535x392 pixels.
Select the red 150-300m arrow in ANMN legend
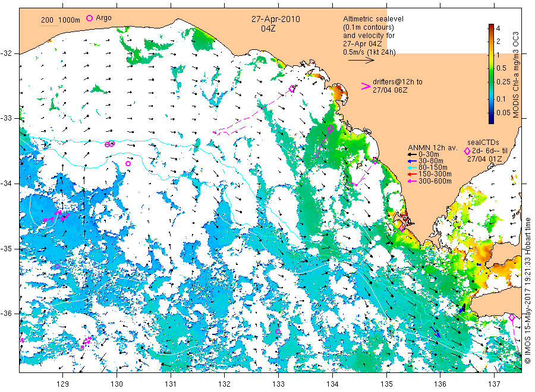point(412,174)
